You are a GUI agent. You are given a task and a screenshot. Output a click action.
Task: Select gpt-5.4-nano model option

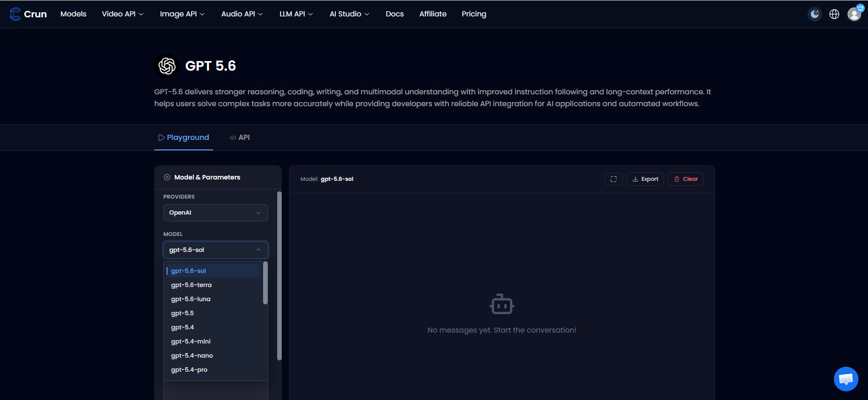point(213,355)
